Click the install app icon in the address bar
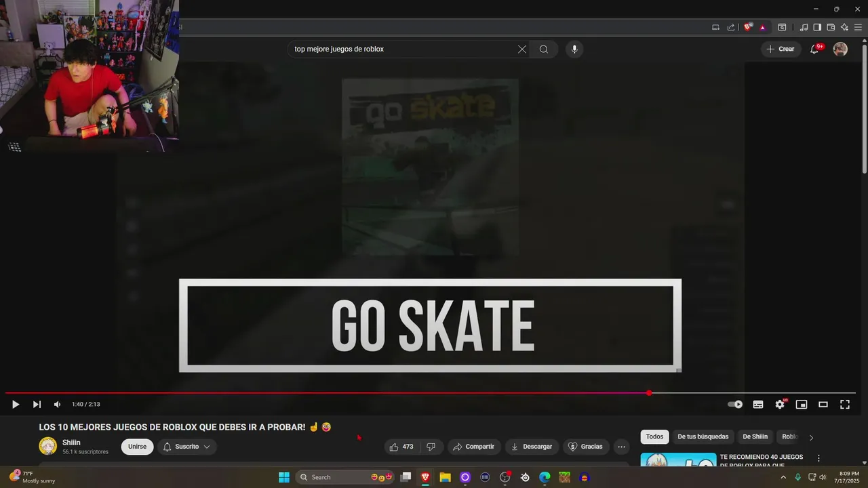868x488 pixels. tap(715, 27)
